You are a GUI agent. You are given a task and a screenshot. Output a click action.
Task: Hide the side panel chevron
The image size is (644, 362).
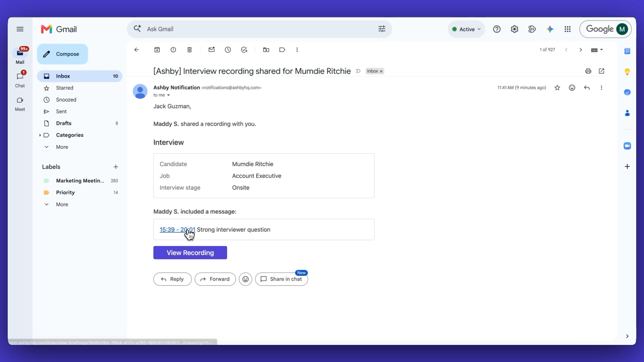point(627,336)
